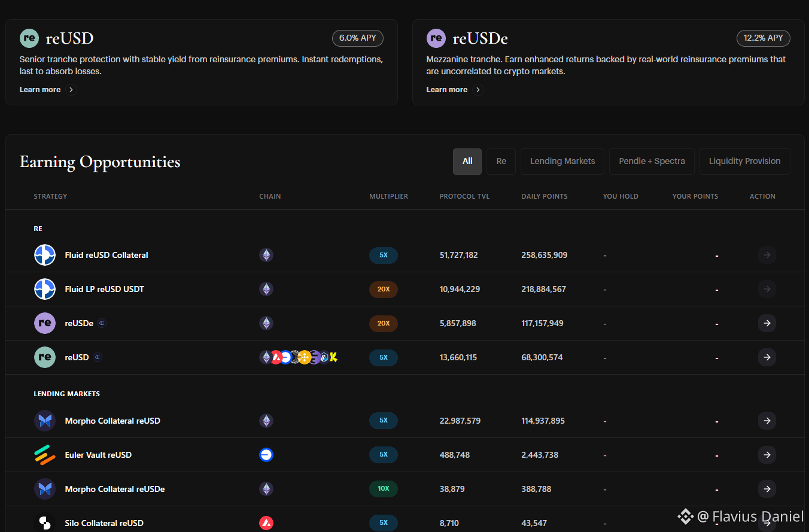The width and height of the screenshot is (809, 532).
Task: Open Morpho Collateral reUSDe via its arrow button
Action: [x=767, y=489]
